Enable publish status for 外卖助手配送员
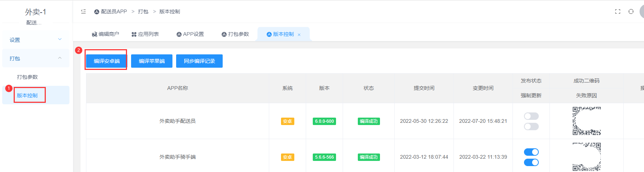The width and height of the screenshot is (644, 172). click(531, 116)
